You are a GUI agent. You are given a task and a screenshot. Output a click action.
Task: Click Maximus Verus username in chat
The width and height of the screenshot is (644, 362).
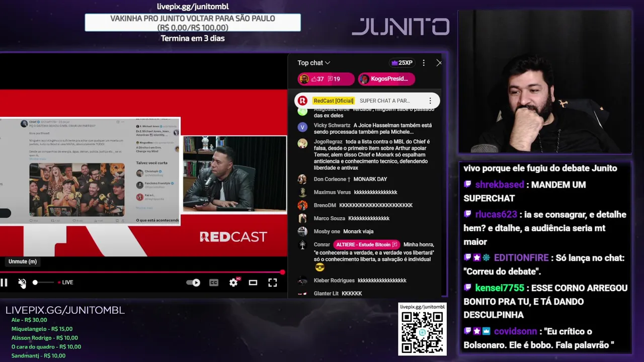point(332,192)
